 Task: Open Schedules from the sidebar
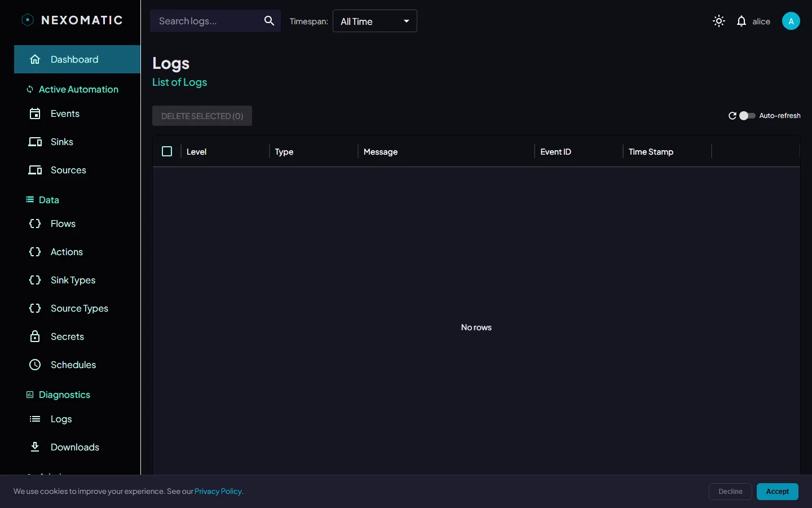point(77,365)
